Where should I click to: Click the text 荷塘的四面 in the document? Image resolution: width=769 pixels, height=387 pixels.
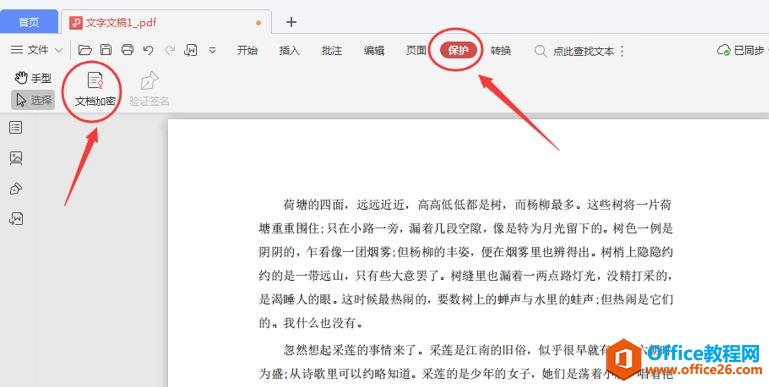click(x=314, y=204)
